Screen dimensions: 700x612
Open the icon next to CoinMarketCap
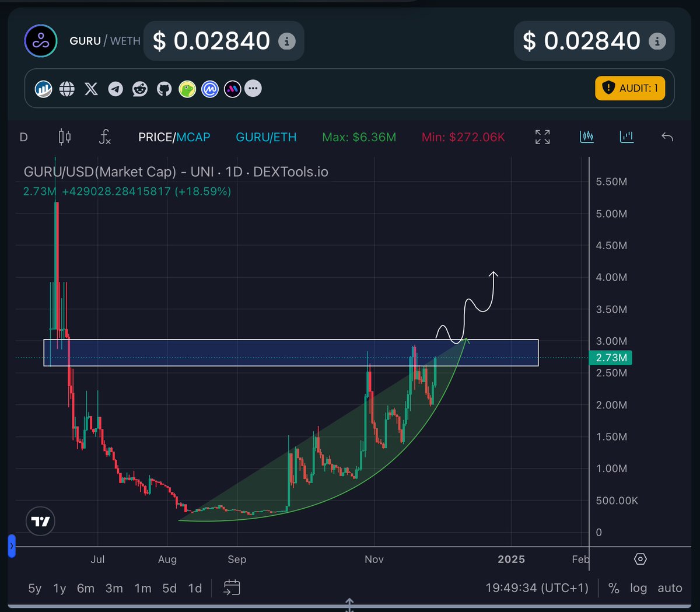tap(232, 89)
